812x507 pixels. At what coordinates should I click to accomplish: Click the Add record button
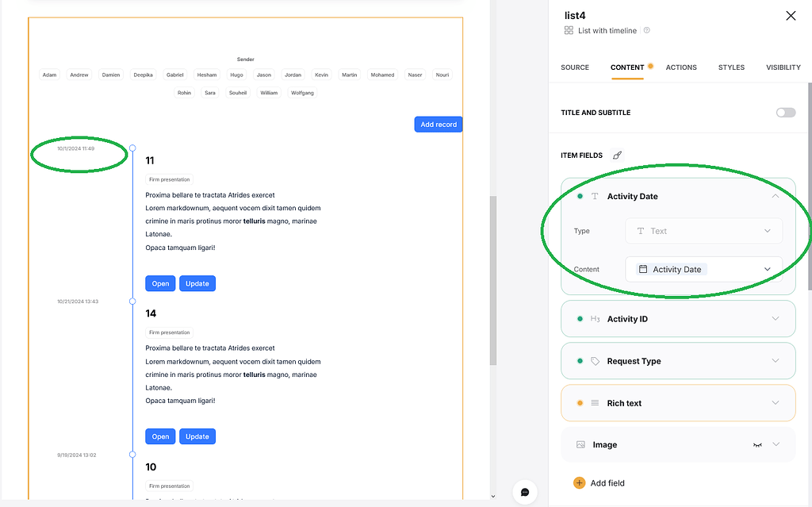(438, 125)
